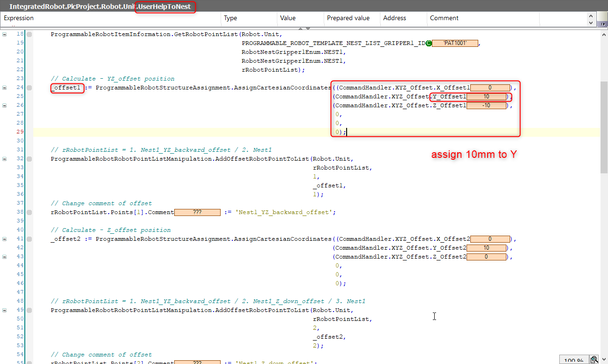The width and height of the screenshot is (608, 364).
Task: Toggle breakpoint marker on line 24
Action: pyautogui.click(x=29, y=88)
